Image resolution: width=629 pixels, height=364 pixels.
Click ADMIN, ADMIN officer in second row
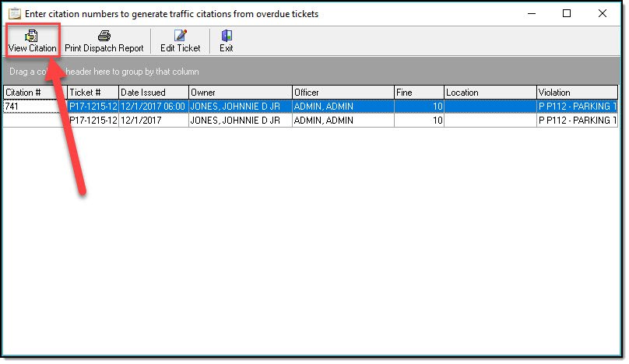tap(323, 121)
